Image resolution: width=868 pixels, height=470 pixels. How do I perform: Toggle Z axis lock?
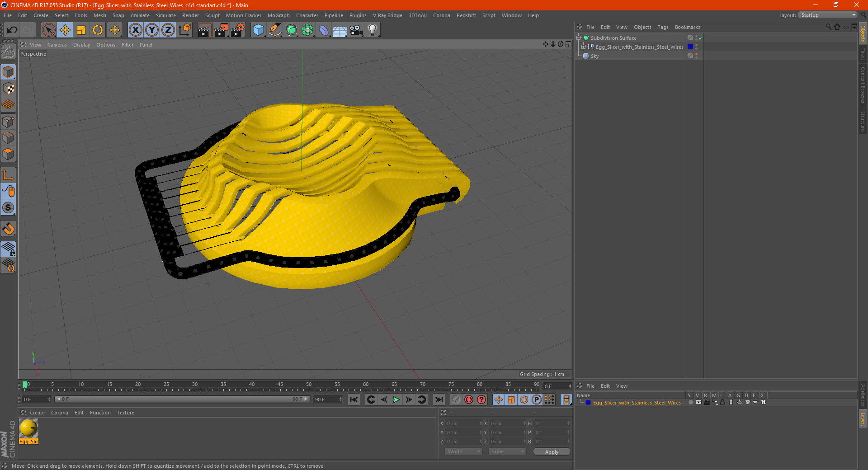[x=168, y=30]
